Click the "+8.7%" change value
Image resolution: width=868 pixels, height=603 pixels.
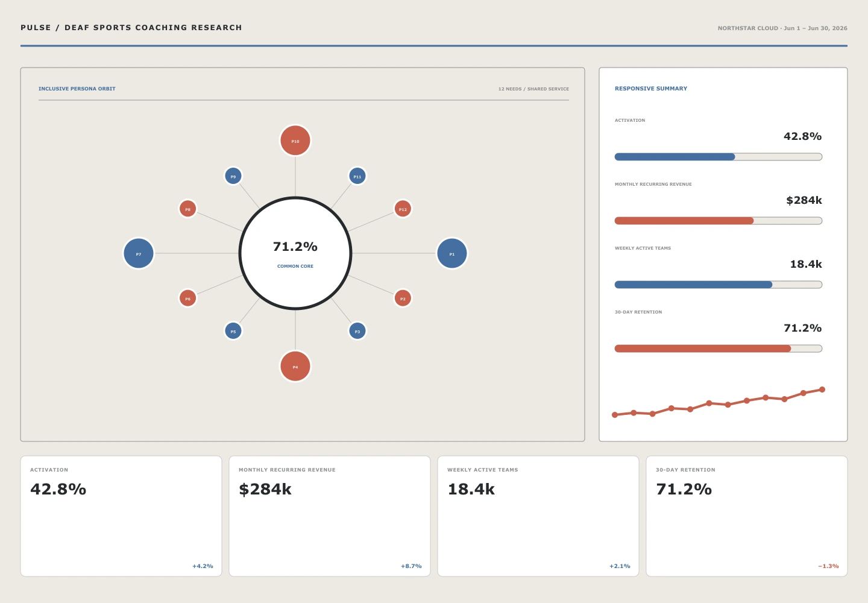pyautogui.click(x=411, y=566)
